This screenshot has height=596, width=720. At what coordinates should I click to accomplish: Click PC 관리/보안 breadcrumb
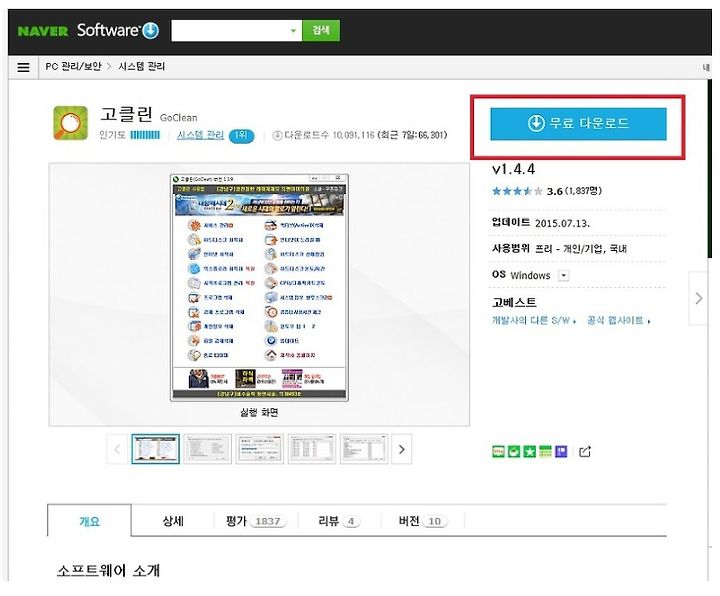click(x=73, y=67)
